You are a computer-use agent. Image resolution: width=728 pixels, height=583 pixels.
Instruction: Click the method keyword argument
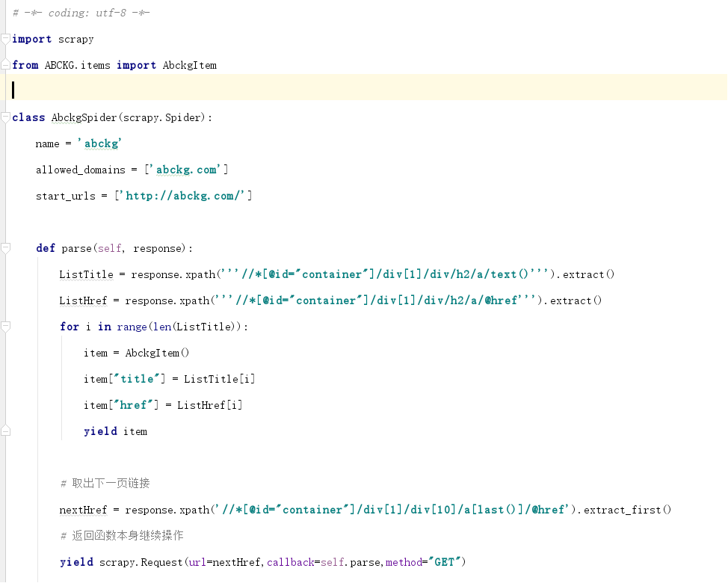(404, 562)
